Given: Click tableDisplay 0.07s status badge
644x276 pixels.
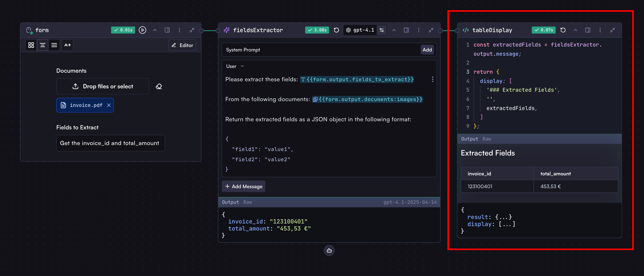Looking at the screenshot, I should (543, 30).
